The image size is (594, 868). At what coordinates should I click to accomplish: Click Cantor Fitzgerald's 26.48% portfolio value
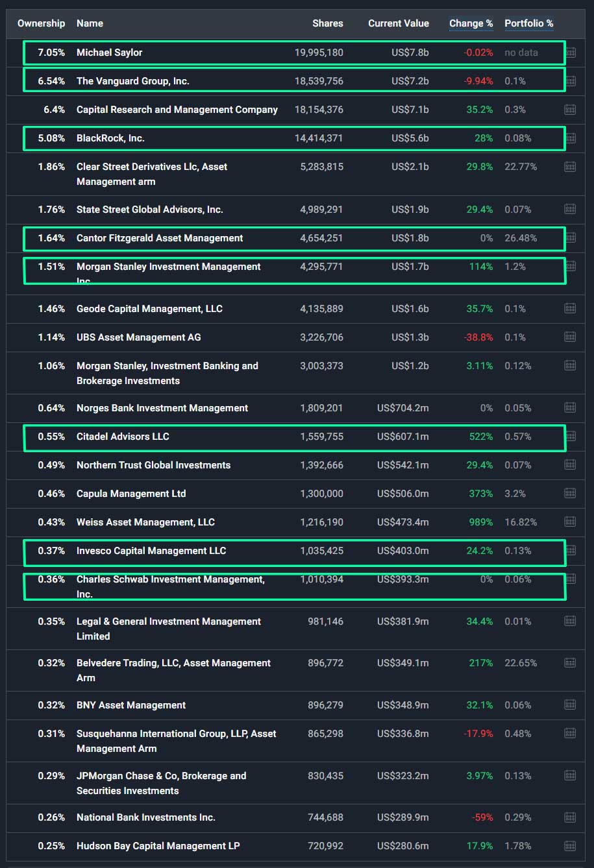tap(521, 238)
